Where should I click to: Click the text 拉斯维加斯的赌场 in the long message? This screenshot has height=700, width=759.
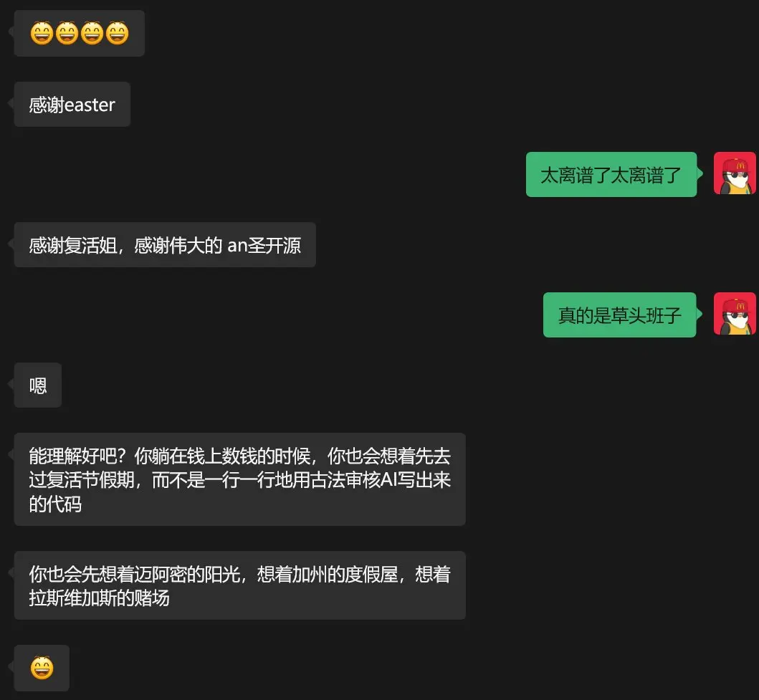[x=99, y=598]
